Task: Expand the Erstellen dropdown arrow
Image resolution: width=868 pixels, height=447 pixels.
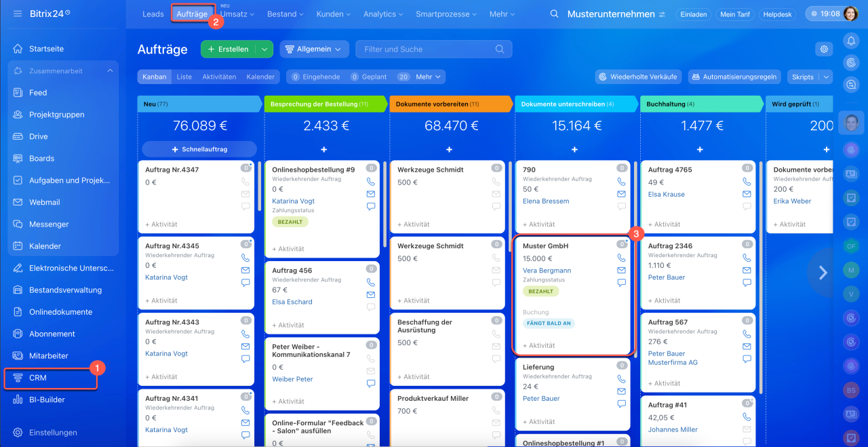Action: coord(264,49)
